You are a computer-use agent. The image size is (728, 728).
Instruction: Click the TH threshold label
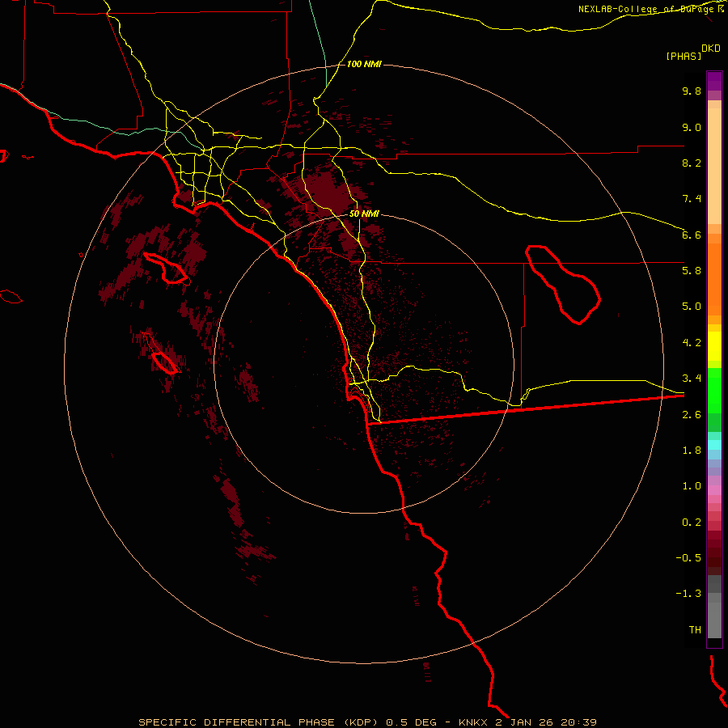(x=695, y=630)
